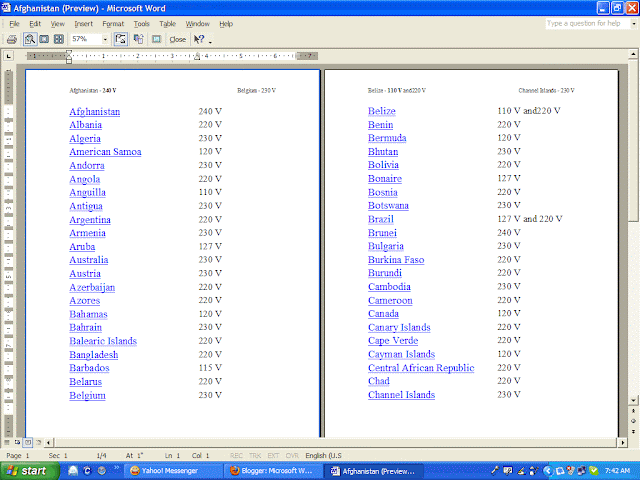The width and height of the screenshot is (640, 480).
Task: Toggle the TRK track changes indicator
Action: click(x=255, y=456)
